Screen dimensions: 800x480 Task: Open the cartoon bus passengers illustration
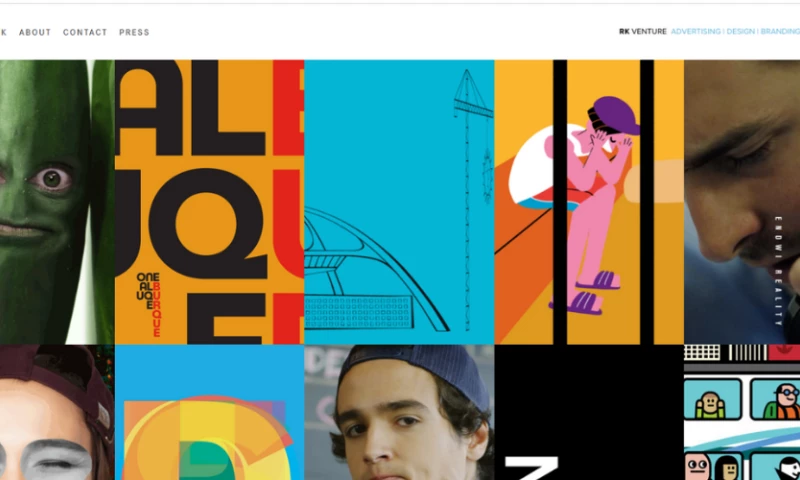[742, 412]
